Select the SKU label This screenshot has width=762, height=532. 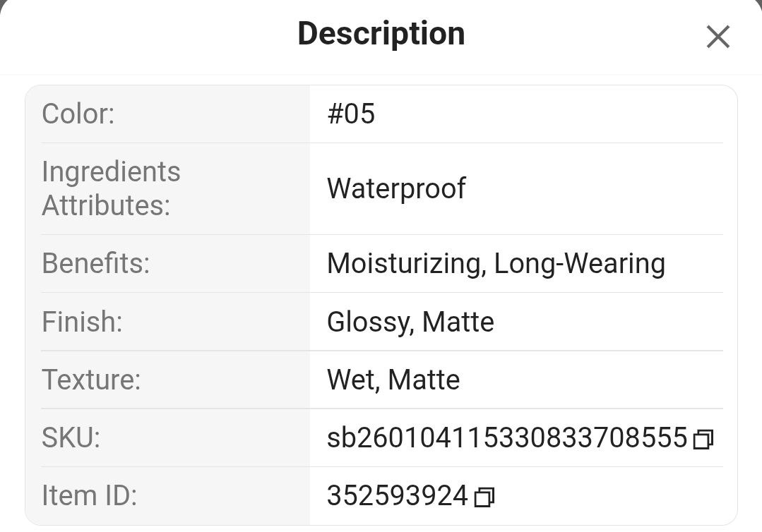coord(71,437)
